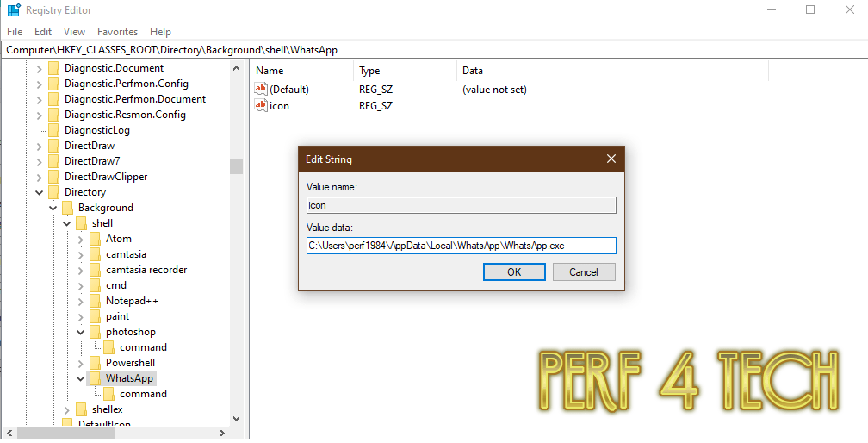Viewport: 868px width, 443px height.
Task: Click the Powershell key folder icon
Action: coord(96,363)
